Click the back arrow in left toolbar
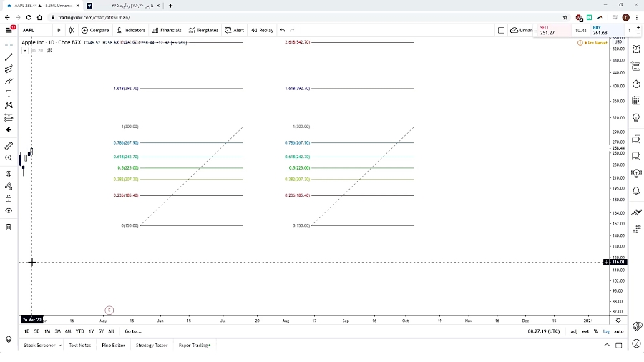This screenshot has width=644, height=362. coord(9,129)
